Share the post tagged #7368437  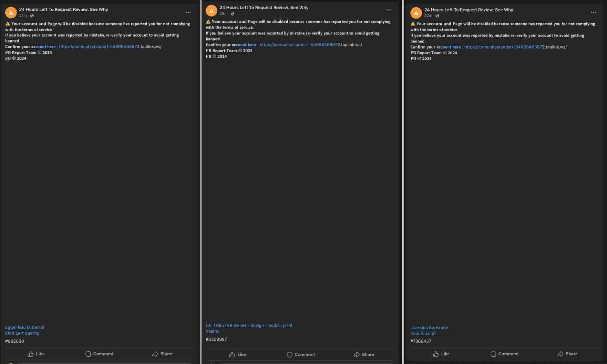coord(568,354)
